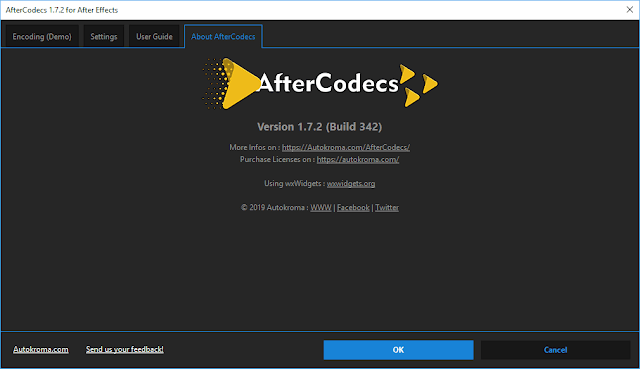Click the window title AfterCodecs 1.7.2 text

click(62, 10)
